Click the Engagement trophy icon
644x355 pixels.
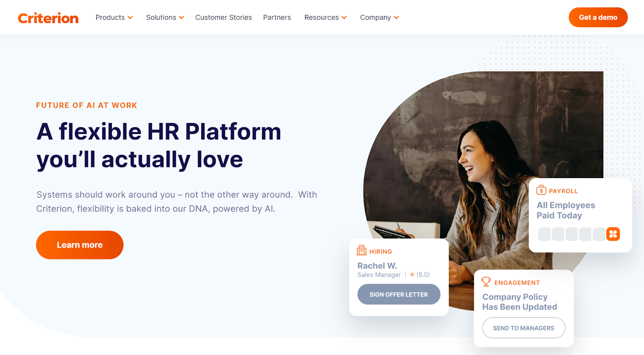pyautogui.click(x=486, y=281)
